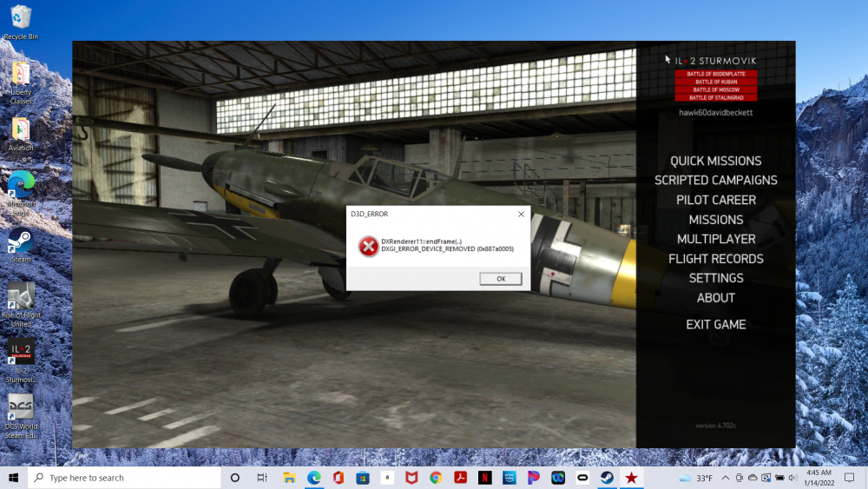Open the game SETTINGS

[x=716, y=278]
